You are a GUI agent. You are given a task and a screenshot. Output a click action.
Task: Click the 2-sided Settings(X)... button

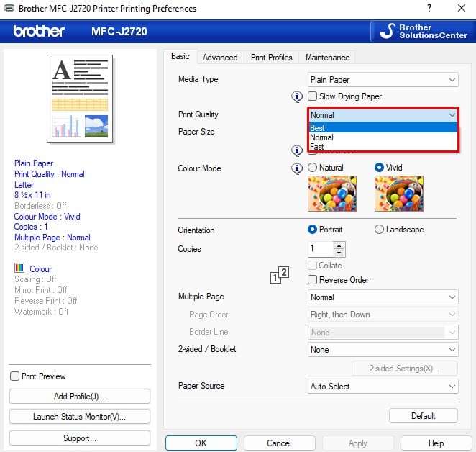404,369
